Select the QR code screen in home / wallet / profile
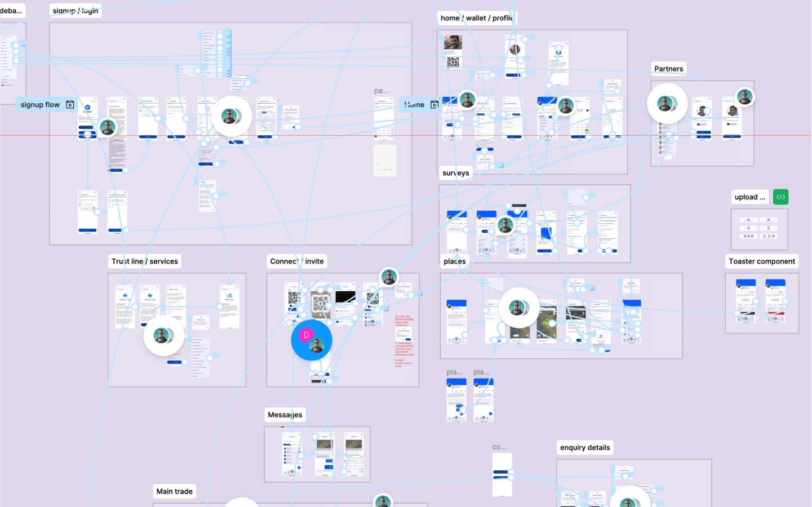Viewport: 812px width, 507px height. tap(453, 52)
